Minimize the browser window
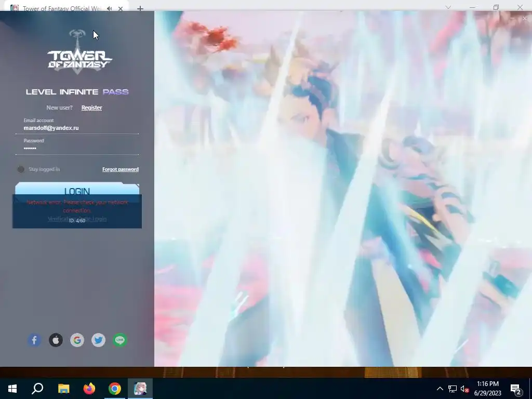 (x=472, y=7)
